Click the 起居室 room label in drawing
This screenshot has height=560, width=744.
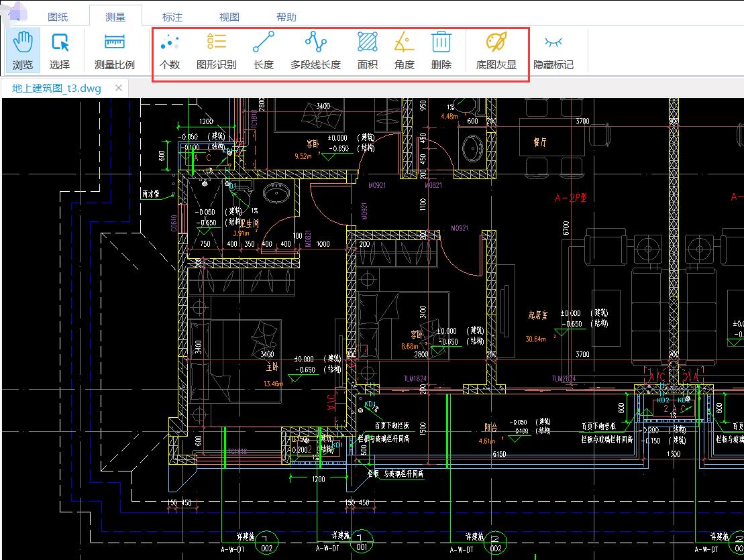[537, 315]
